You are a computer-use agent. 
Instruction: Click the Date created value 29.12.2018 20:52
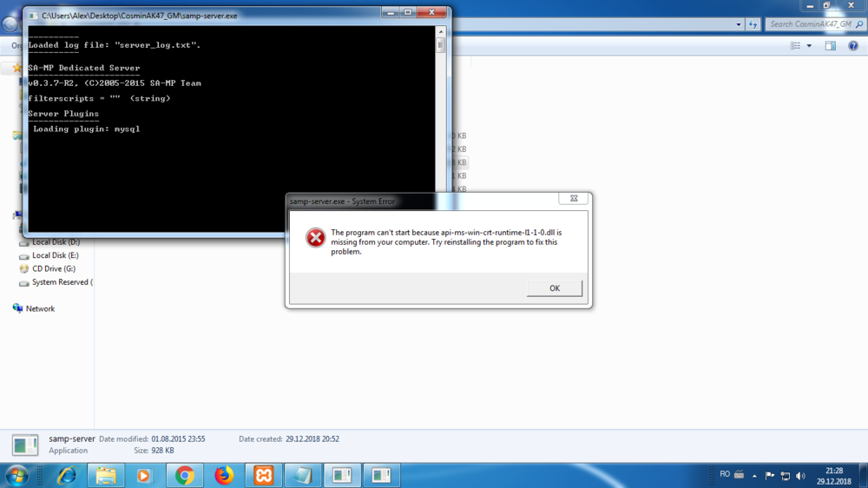tap(312, 439)
